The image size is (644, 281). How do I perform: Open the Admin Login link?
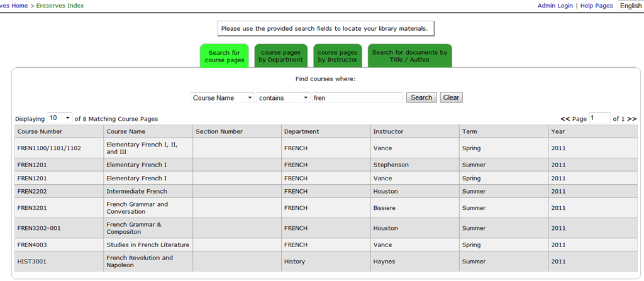[x=555, y=6]
